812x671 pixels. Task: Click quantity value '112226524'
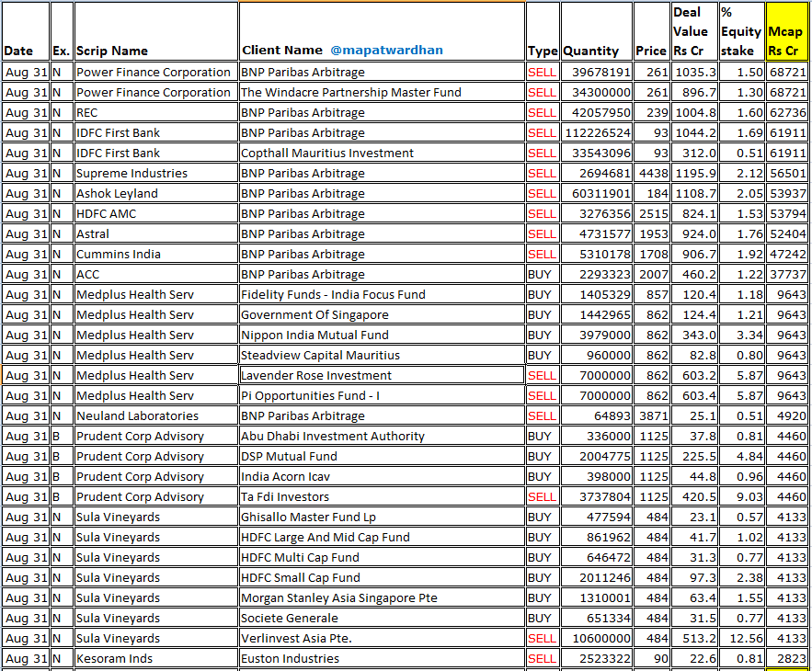(598, 132)
